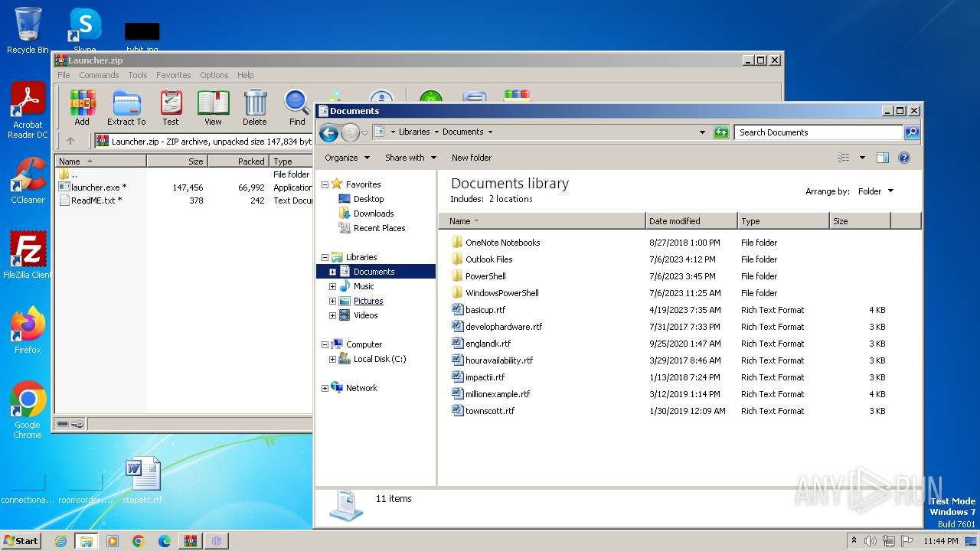Expand the Videos library node
Viewport: 980px width, 551px height.
pos(332,315)
